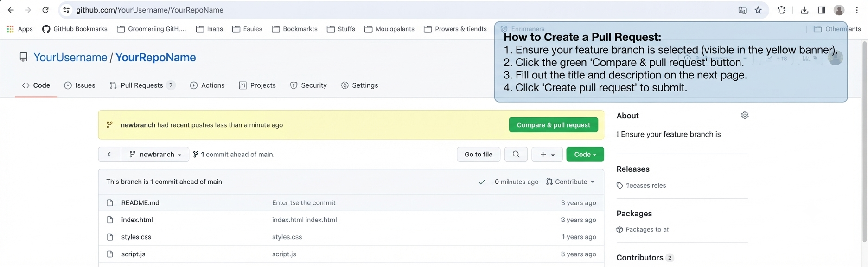Open the Actions tab
Viewport: 868px width, 267px height.
click(207, 85)
